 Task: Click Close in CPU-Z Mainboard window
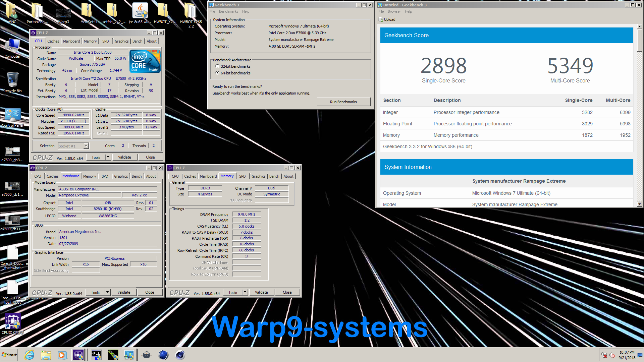coord(150,292)
